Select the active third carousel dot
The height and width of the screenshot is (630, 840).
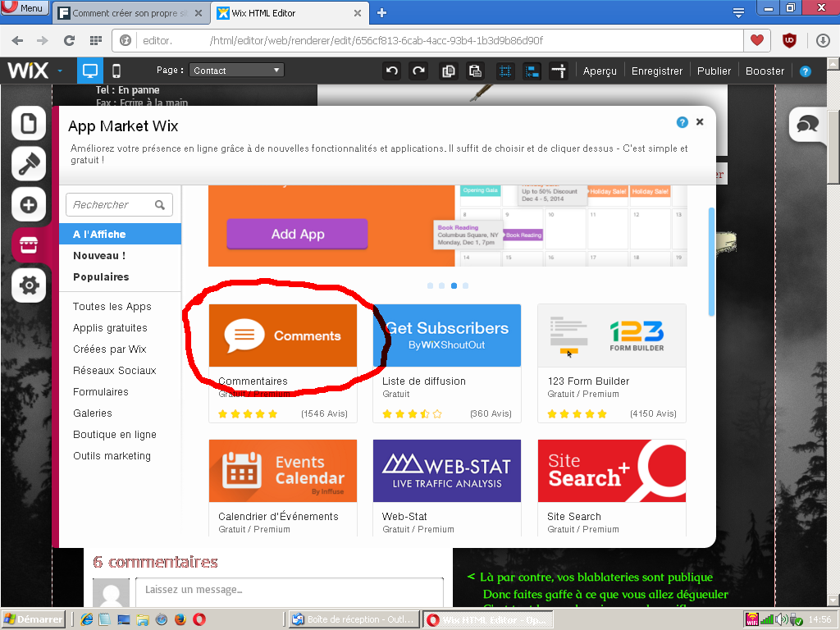454,286
